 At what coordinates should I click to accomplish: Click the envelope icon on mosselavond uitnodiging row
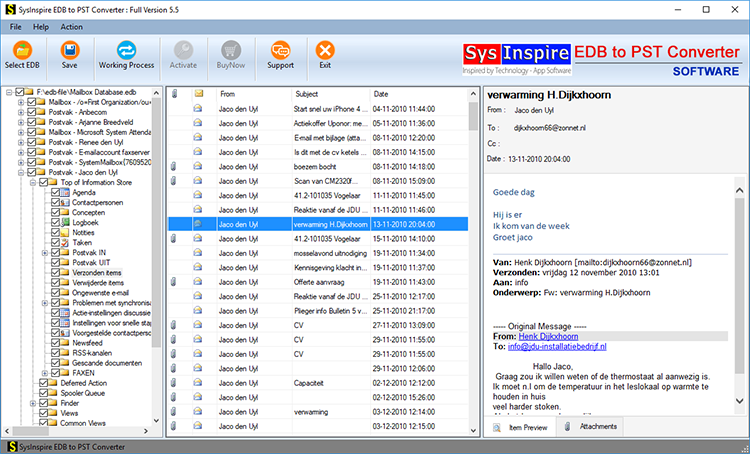coord(198,253)
